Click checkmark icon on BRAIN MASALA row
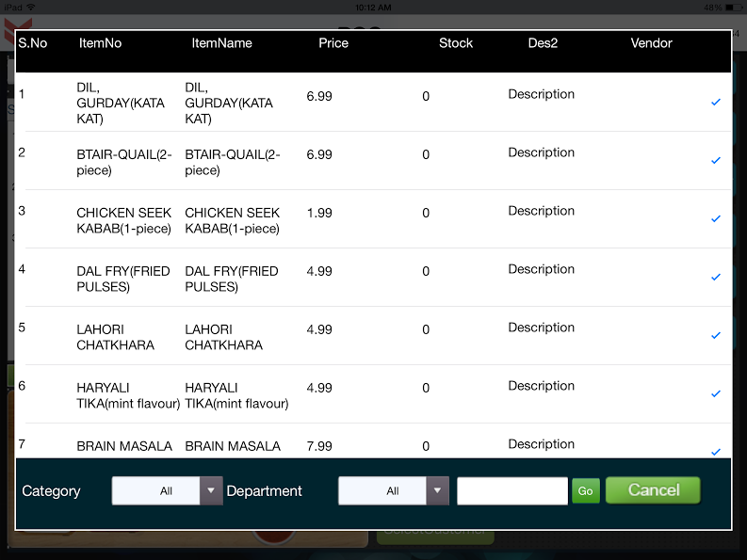The image size is (747, 560). [x=716, y=452]
